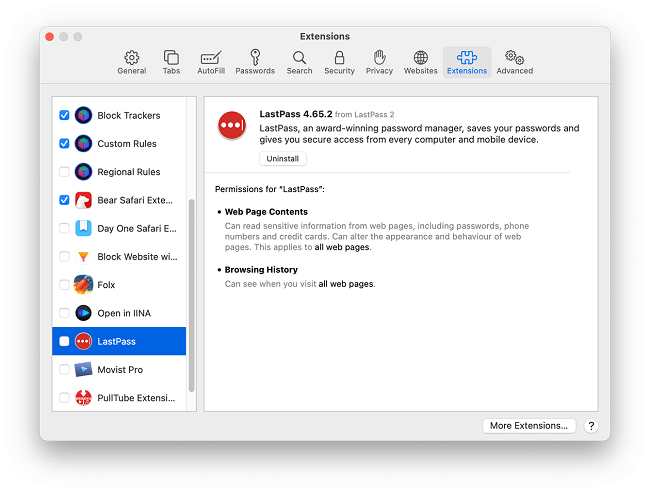
Task: Enable the Day One Safari checkbox
Action: point(64,228)
